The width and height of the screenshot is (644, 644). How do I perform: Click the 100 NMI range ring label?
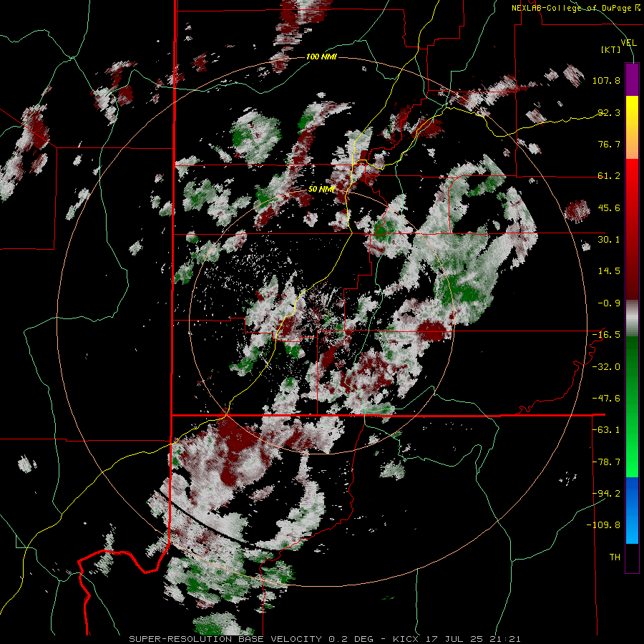[x=321, y=57]
